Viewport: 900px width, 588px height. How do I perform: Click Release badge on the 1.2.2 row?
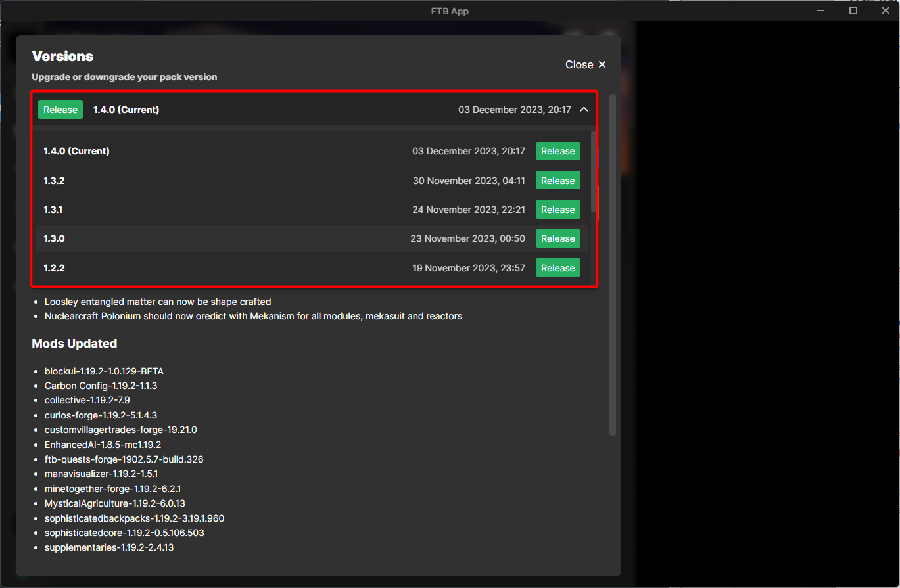pyautogui.click(x=558, y=268)
